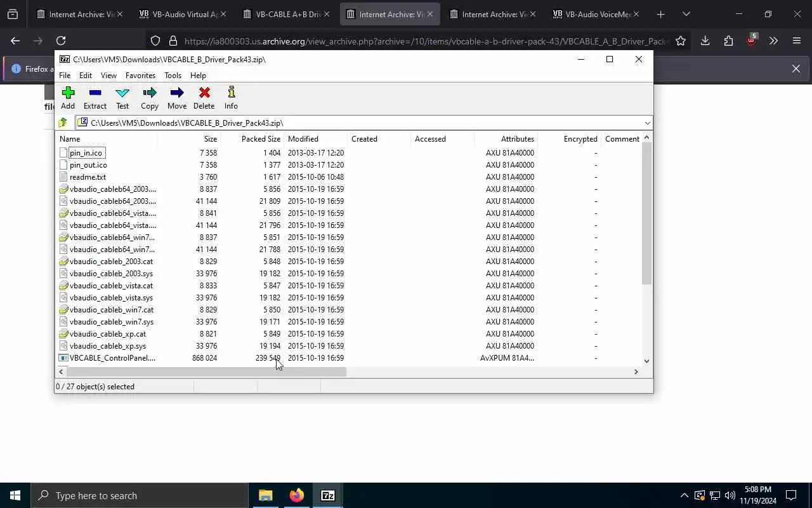Click the Extract toolbar icon
Image resolution: width=812 pixels, height=508 pixels.
tap(95, 98)
